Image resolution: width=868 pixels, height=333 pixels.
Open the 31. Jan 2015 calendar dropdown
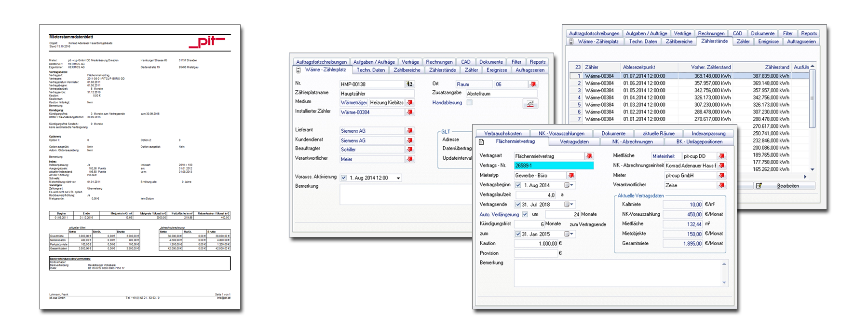click(570, 234)
